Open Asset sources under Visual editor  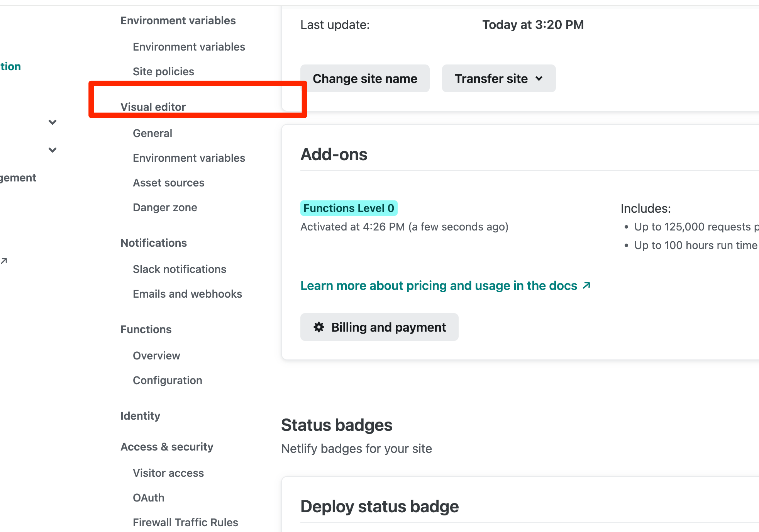pyautogui.click(x=168, y=183)
